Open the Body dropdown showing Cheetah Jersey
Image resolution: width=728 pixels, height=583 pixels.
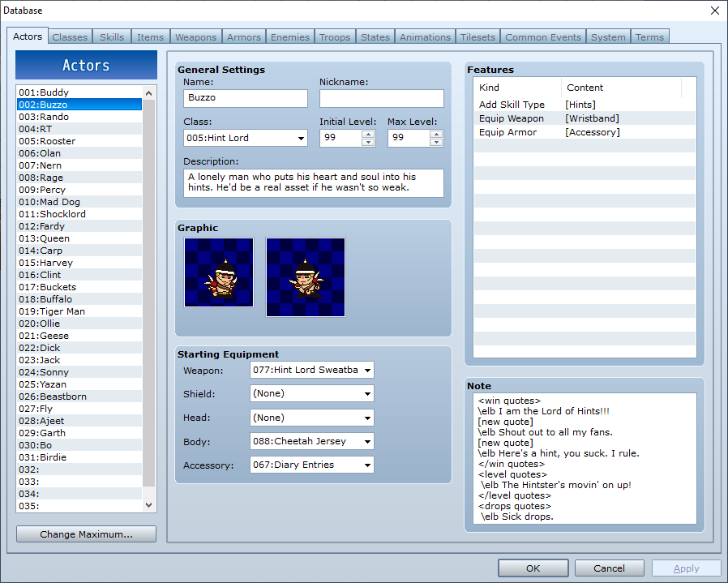(x=311, y=441)
